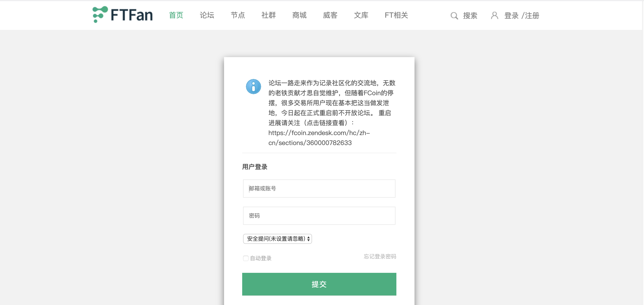The height and width of the screenshot is (305, 644).
Task: Click the 注册 link in header
Action: pos(532,16)
